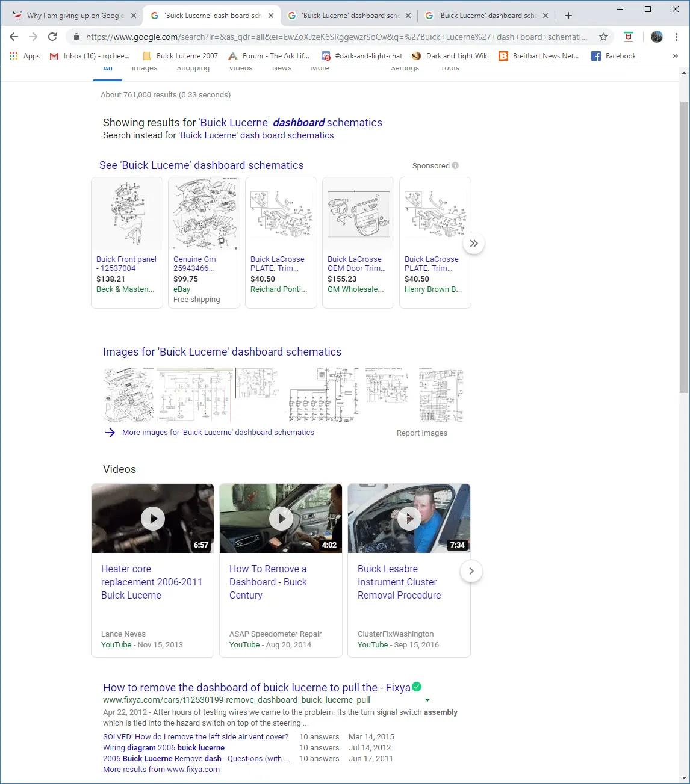Viewport: 690px width, 784px height.
Task: Show hidden bookmarks with the overflow chevron
Action: click(x=675, y=56)
